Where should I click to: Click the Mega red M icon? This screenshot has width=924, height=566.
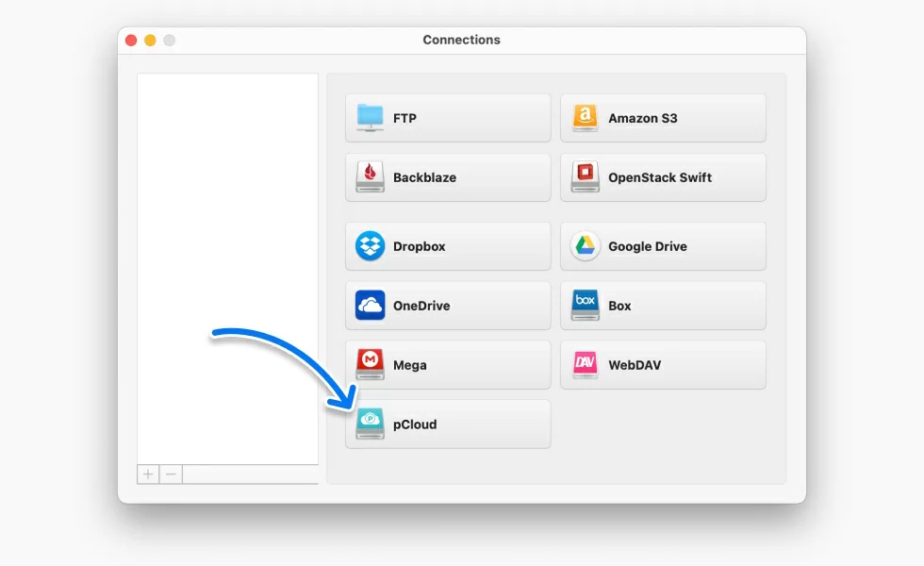coord(370,365)
